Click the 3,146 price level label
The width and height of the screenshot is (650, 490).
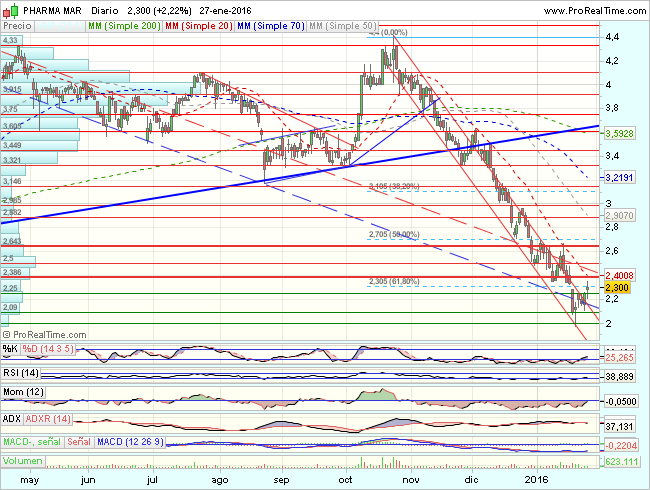click(x=12, y=181)
